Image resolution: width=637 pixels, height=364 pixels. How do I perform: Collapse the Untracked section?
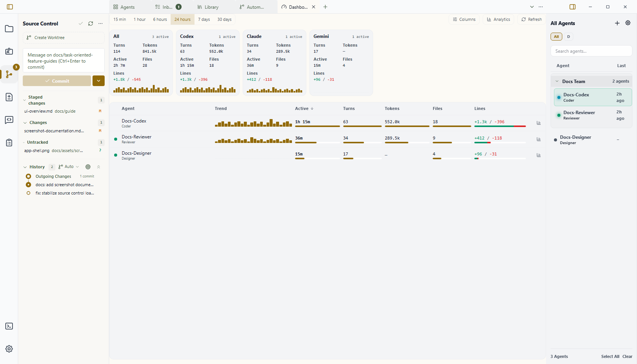pyautogui.click(x=24, y=143)
